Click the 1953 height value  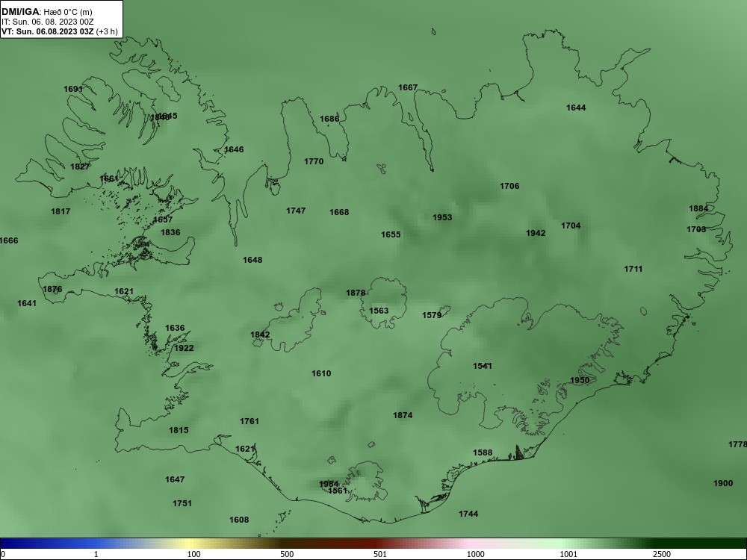point(442,217)
